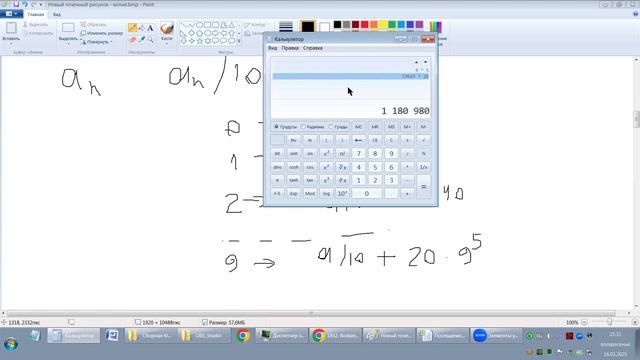Click the calculator digit 7 key
This screenshot has height=360, width=640.
point(358,153)
